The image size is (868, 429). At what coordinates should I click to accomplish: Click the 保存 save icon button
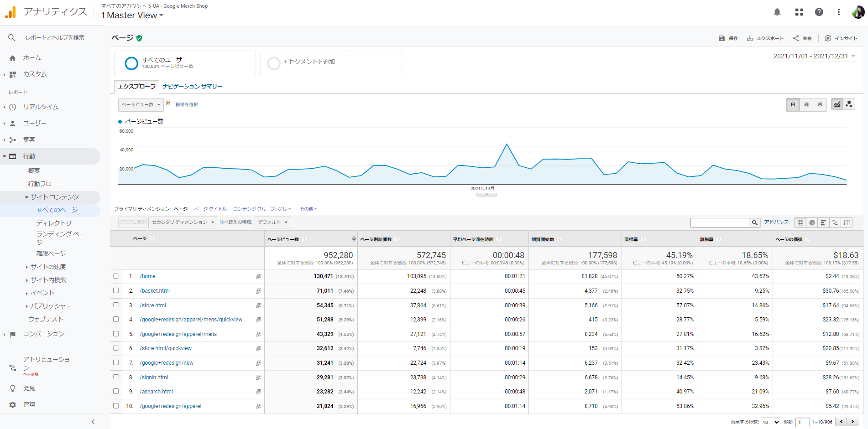click(728, 38)
